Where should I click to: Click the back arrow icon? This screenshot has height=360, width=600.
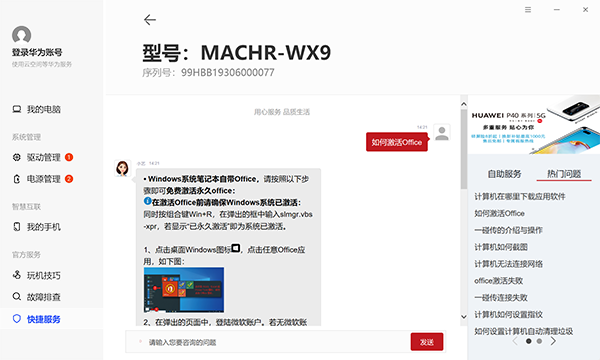(x=150, y=20)
